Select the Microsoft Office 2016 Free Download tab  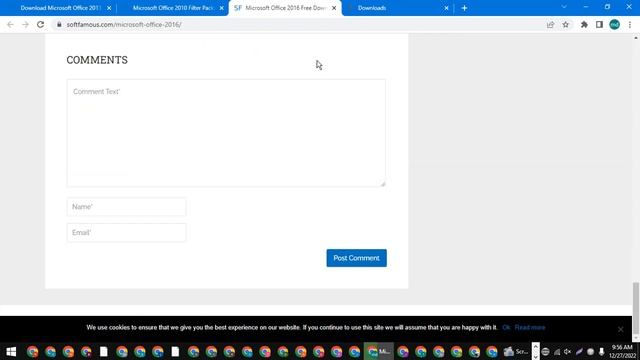pyautogui.click(x=284, y=8)
